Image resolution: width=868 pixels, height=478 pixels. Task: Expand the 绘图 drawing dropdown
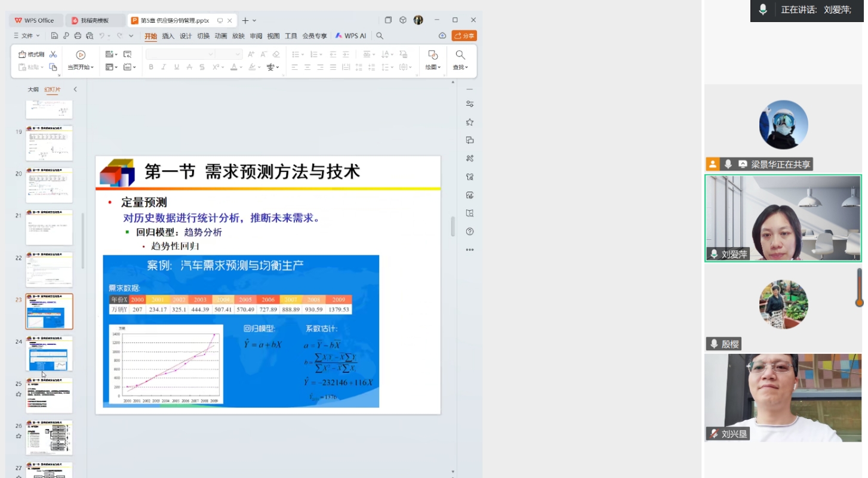(433, 67)
